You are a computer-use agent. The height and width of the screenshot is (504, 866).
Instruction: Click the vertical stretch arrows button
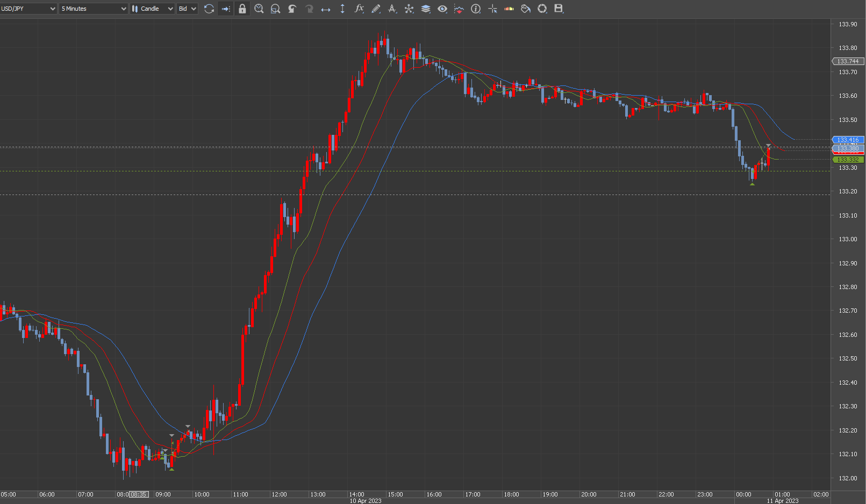tap(342, 9)
